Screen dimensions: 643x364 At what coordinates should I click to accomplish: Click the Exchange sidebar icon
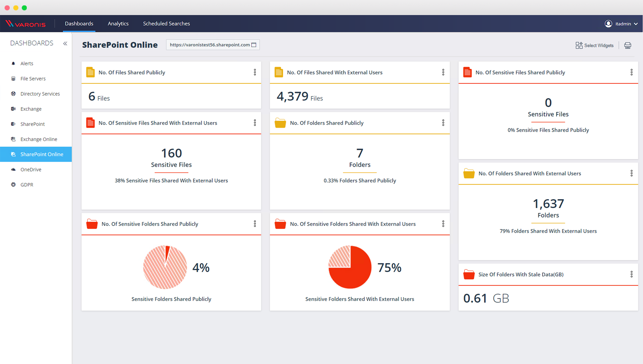click(x=13, y=109)
